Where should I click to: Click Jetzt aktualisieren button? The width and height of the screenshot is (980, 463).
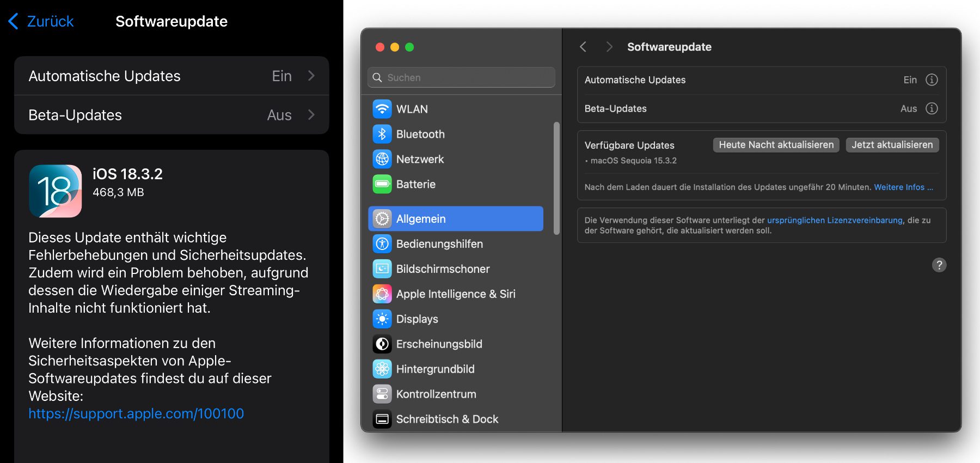tap(892, 145)
